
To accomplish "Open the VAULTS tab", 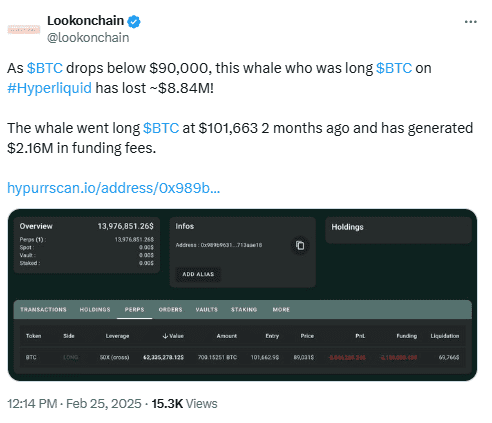I will click(x=206, y=310).
